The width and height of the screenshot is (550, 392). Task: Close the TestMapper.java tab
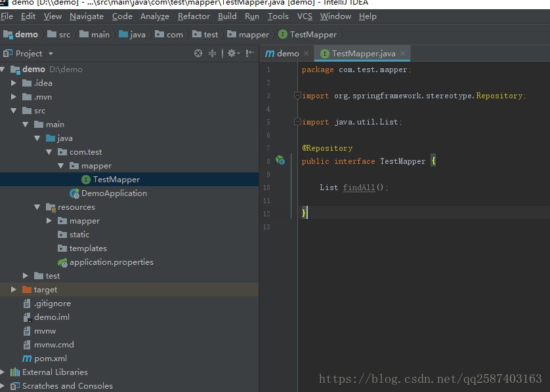point(403,54)
